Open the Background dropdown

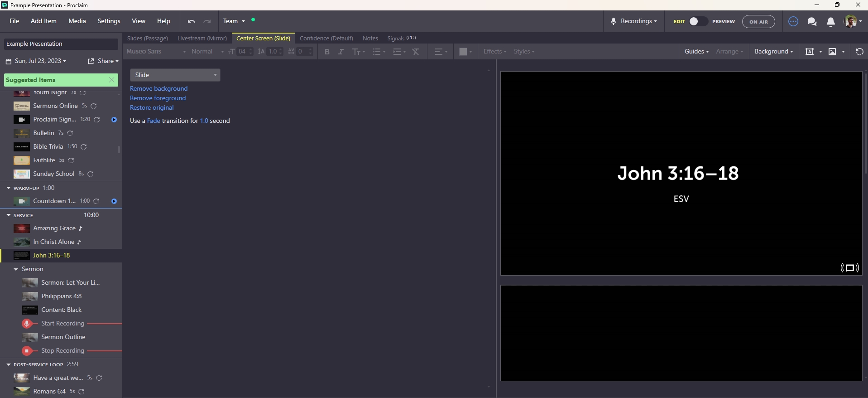point(773,52)
